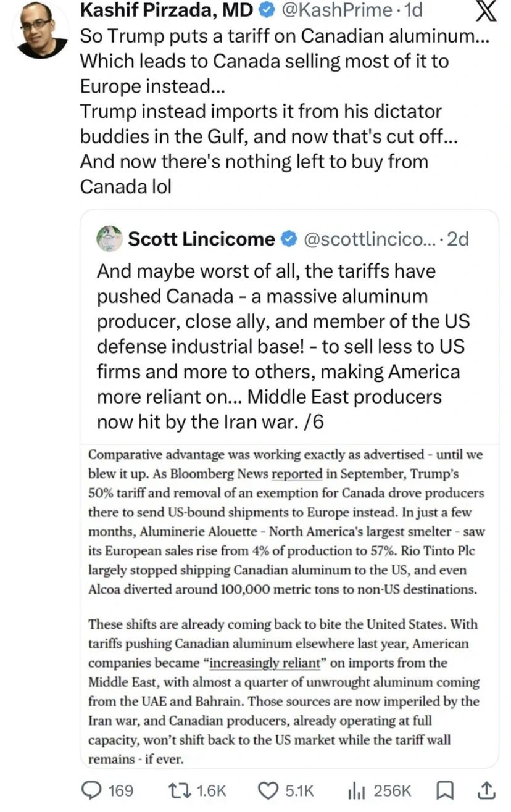View post analytics bar chart icon
Image resolution: width=511 pixels, height=812 pixels.
[x=355, y=790]
